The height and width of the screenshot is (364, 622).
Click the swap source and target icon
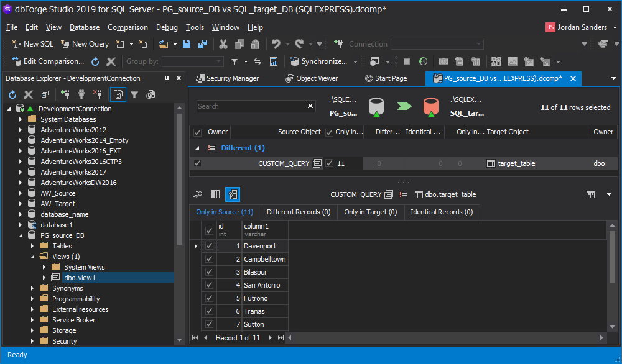click(x=258, y=61)
